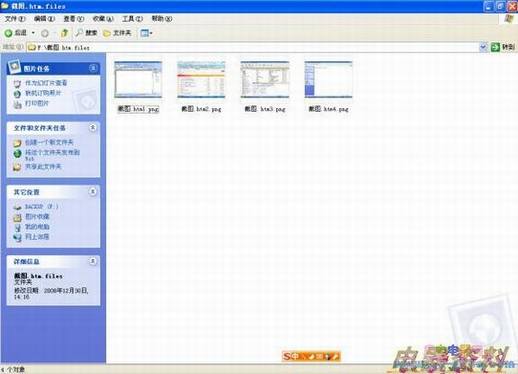The width and height of the screenshot is (518, 374).
Task: Open the Back button history dropdown arrow
Action: tap(33, 33)
